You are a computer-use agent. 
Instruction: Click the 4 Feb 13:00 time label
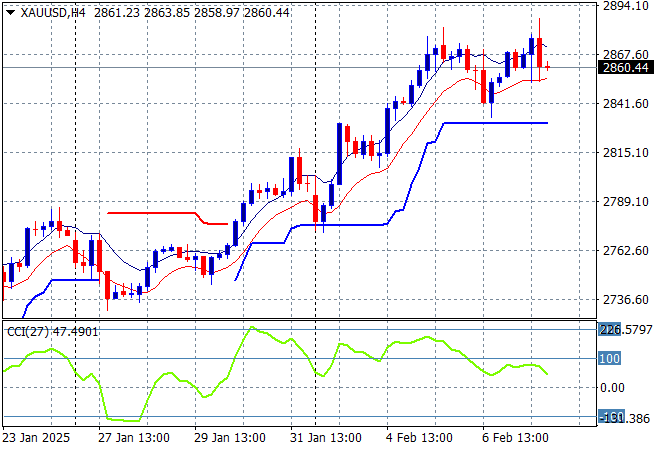pyautogui.click(x=419, y=438)
